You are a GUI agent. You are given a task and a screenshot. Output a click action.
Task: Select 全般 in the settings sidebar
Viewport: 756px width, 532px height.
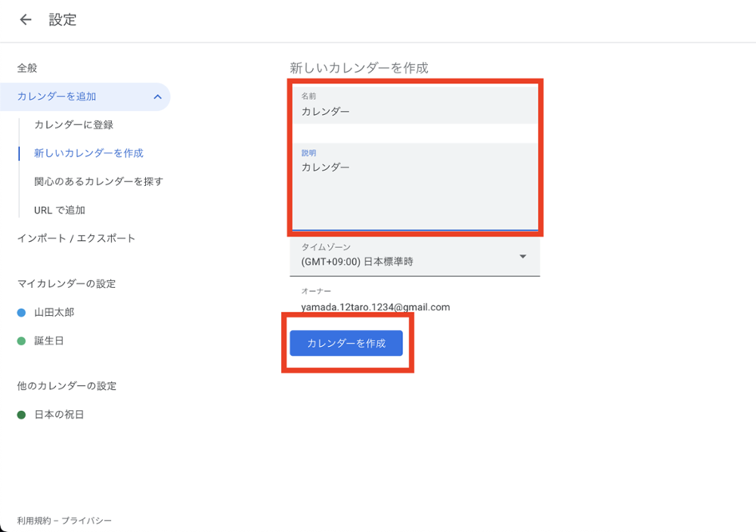[x=27, y=68]
